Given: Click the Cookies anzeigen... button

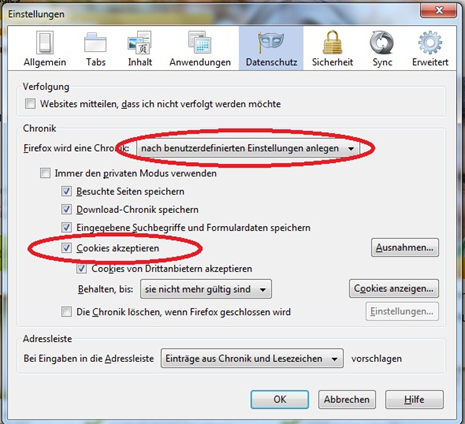Looking at the screenshot, I should tap(394, 288).
